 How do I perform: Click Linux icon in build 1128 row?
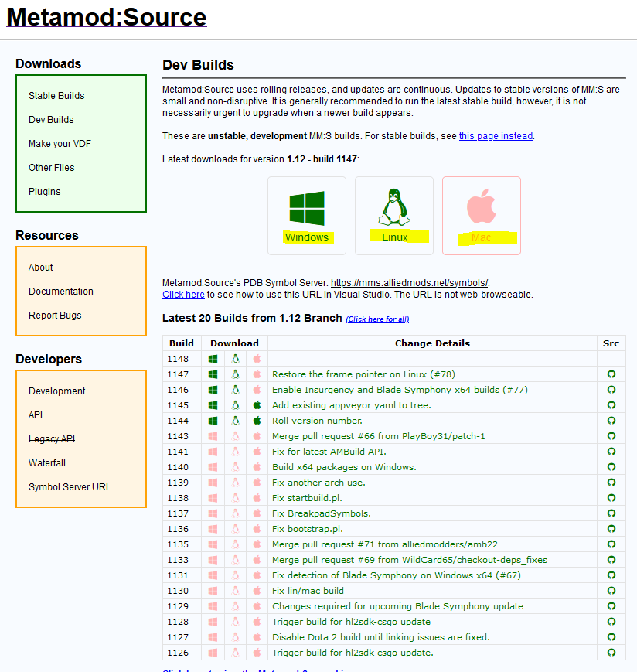(235, 622)
